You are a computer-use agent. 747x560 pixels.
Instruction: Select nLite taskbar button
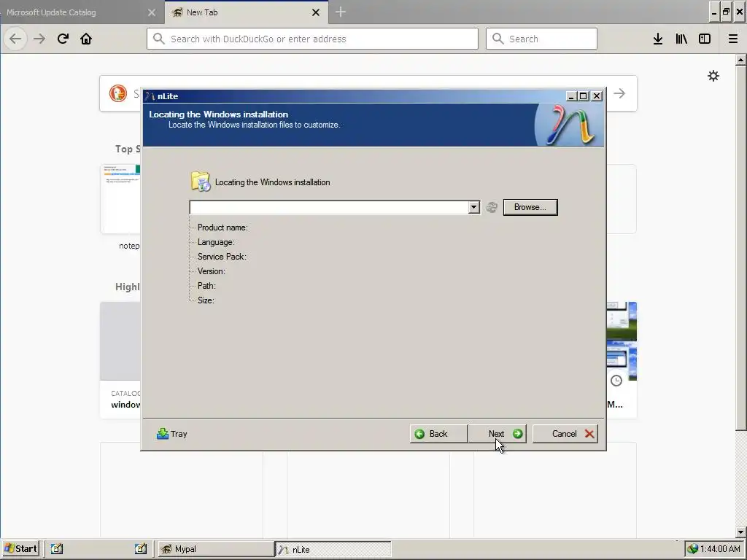(333, 549)
